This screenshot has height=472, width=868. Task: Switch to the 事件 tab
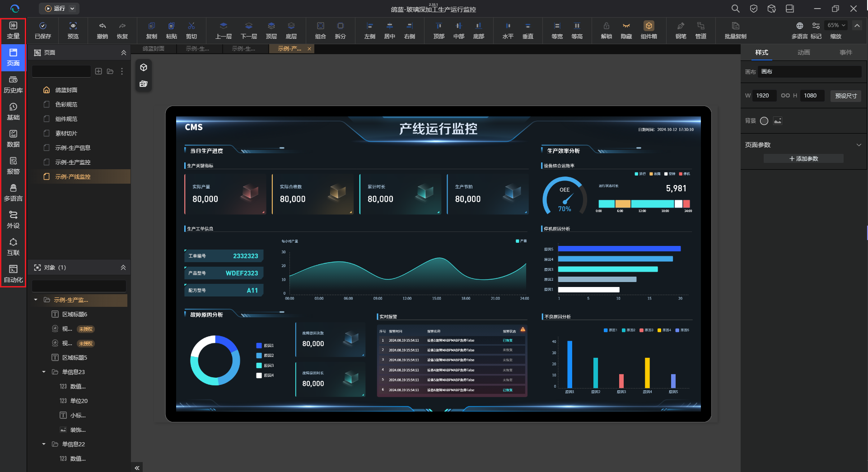coord(846,53)
